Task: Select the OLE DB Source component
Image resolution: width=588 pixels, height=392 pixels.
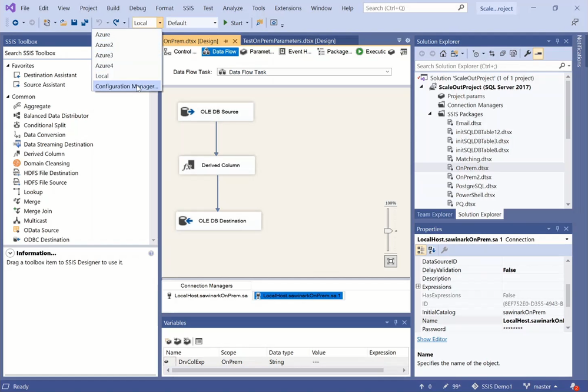Action: tap(215, 111)
